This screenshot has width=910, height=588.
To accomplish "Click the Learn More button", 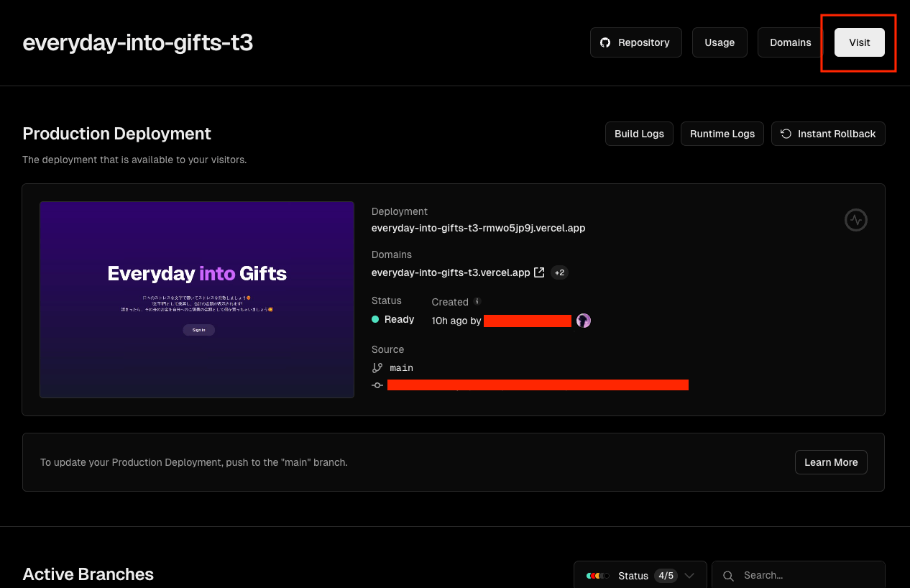I will point(831,462).
